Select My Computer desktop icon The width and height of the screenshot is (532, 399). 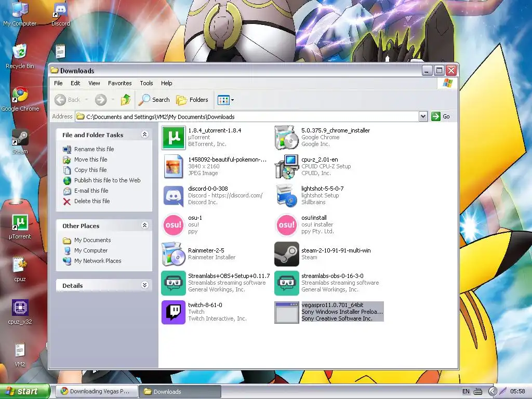point(20,14)
